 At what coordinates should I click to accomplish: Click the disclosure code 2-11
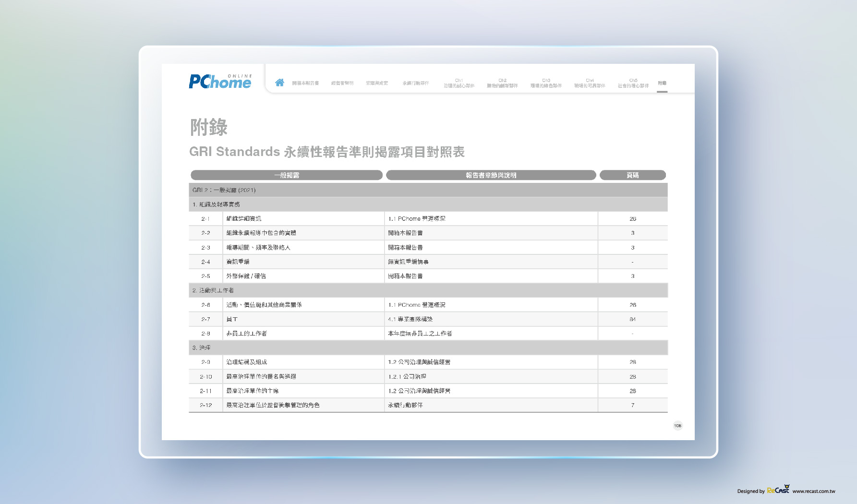point(205,391)
